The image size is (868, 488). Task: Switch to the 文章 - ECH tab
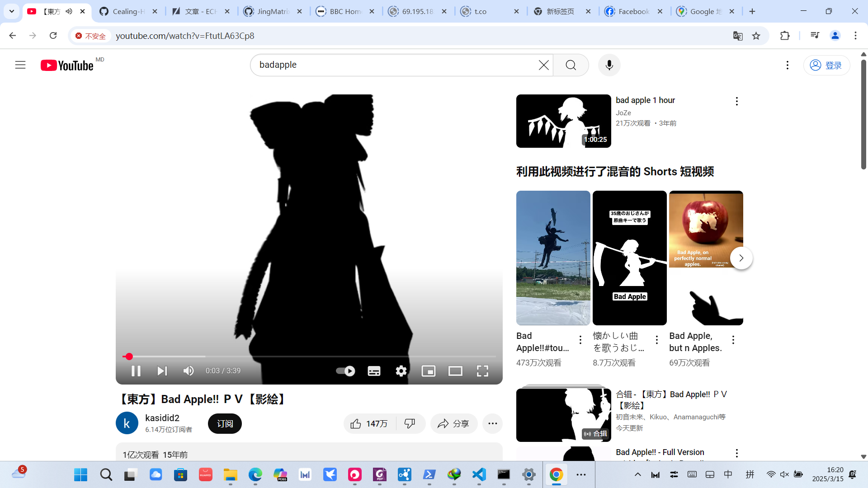click(x=201, y=12)
